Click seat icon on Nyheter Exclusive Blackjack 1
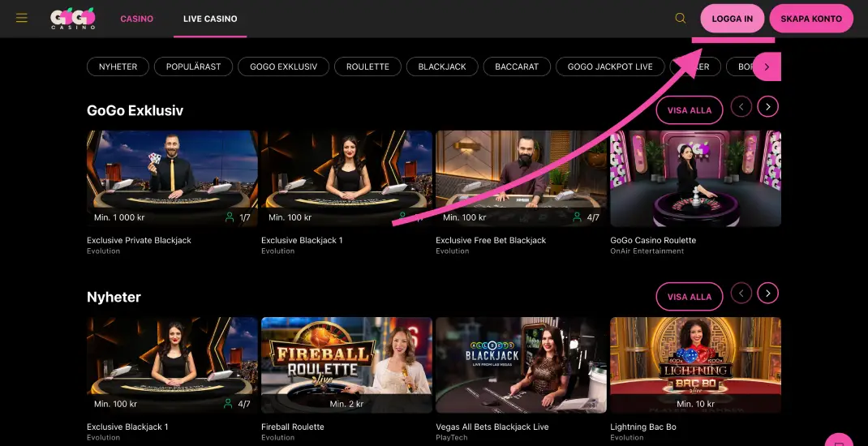This screenshot has height=446, width=868. click(228, 404)
